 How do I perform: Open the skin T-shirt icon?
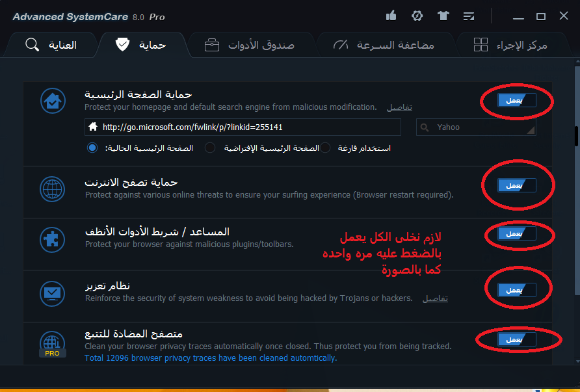click(443, 16)
